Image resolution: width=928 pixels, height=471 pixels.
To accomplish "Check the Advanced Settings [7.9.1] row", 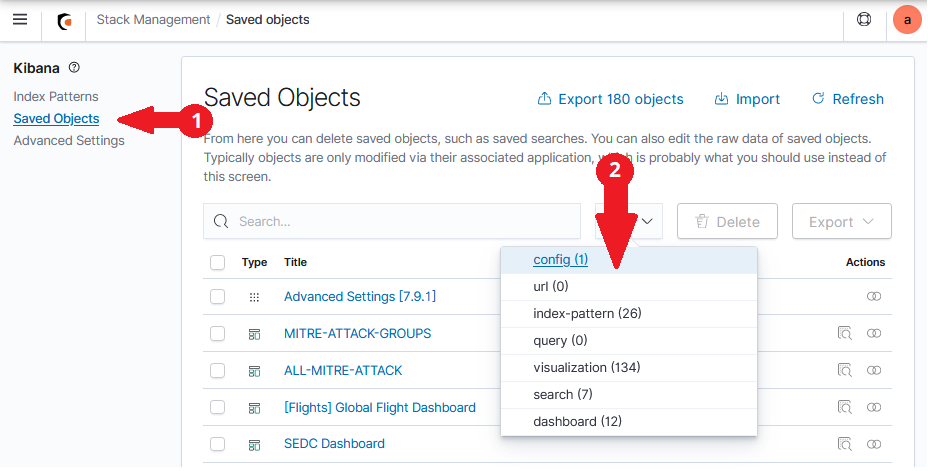I will click(218, 296).
